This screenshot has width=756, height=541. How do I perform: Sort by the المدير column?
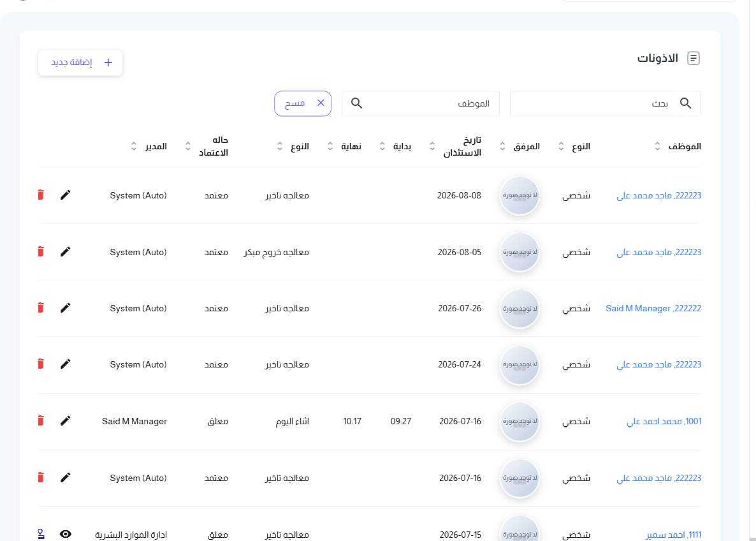(x=134, y=146)
